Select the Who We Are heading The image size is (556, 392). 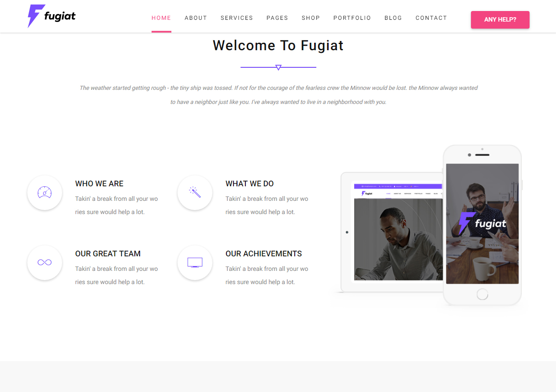(99, 184)
